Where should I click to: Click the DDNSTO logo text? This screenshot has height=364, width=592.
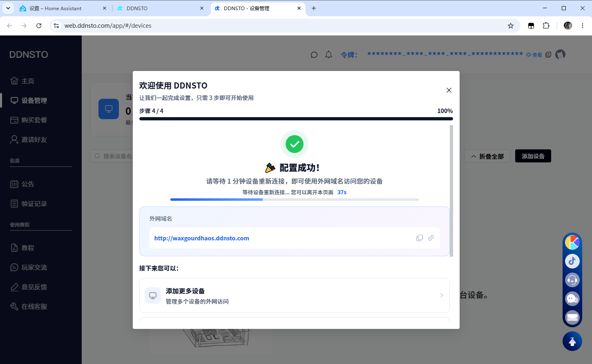tap(29, 55)
